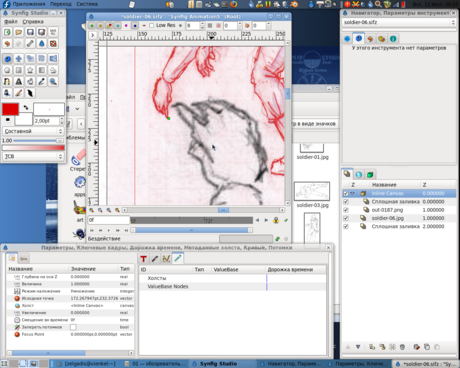Click the Lower Layer arrow icon in the Layers panel
Viewport: 460px width, 368px height.
(x=358, y=347)
